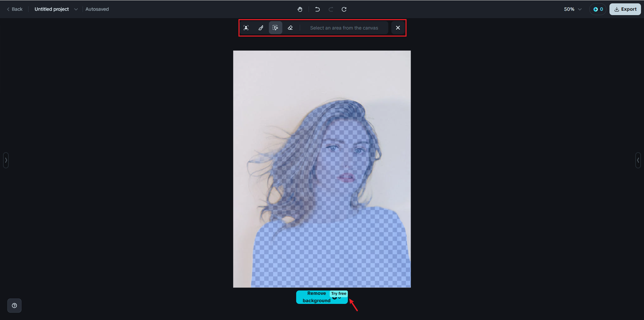Export the project
The image size is (644, 320).
coord(625,9)
